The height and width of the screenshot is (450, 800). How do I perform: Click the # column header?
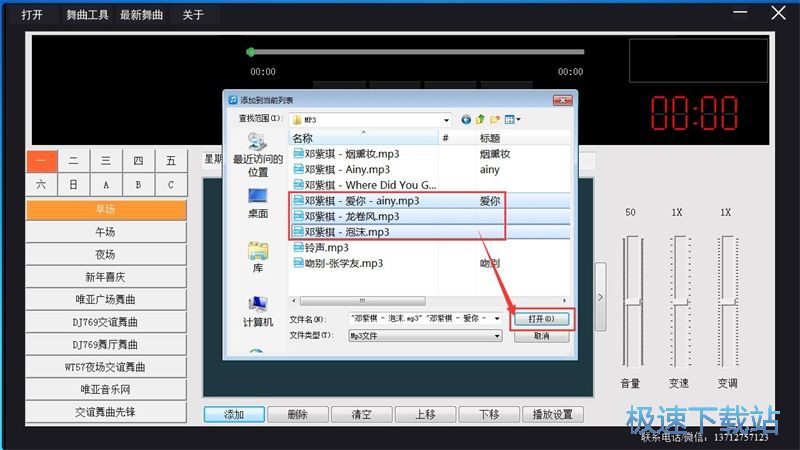[457, 138]
